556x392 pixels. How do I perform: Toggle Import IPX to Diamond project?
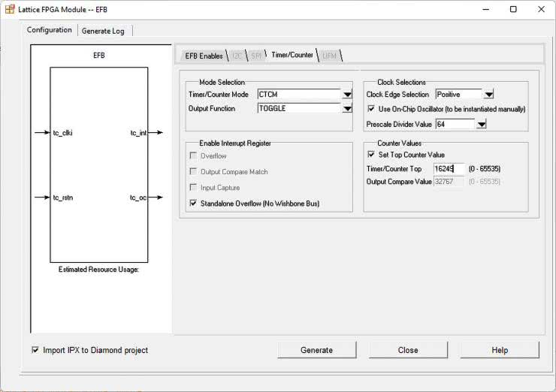point(35,350)
